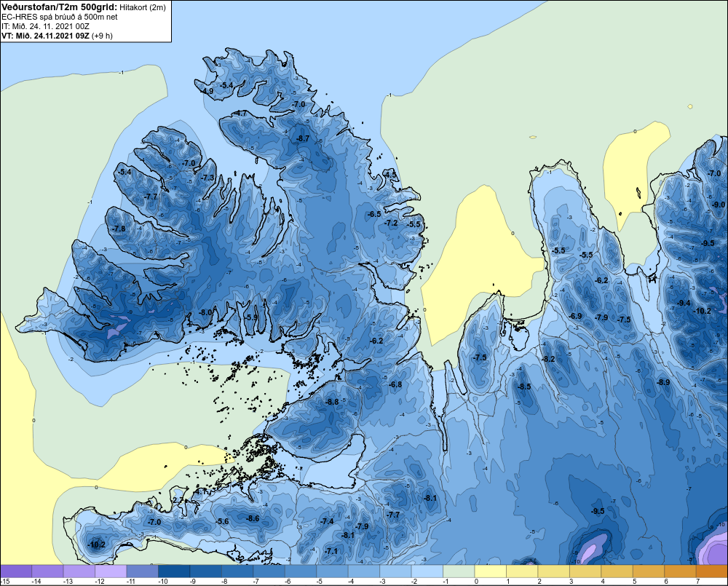
Task: Click the 'VT: Mið. 24.11.2021 09Z (+9 h)' line
Action: tap(57, 35)
